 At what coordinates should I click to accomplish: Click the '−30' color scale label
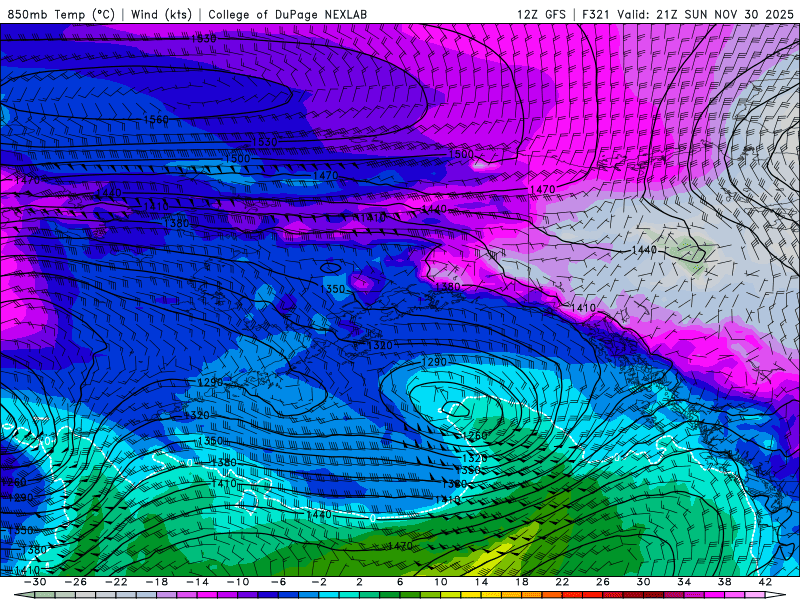[x=35, y=582]
